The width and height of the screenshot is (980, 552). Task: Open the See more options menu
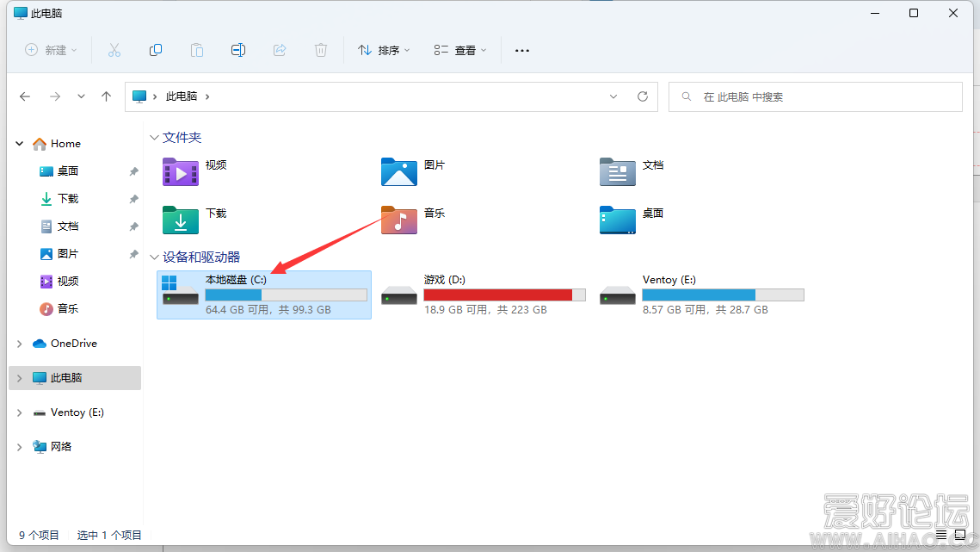click(521, 50)
